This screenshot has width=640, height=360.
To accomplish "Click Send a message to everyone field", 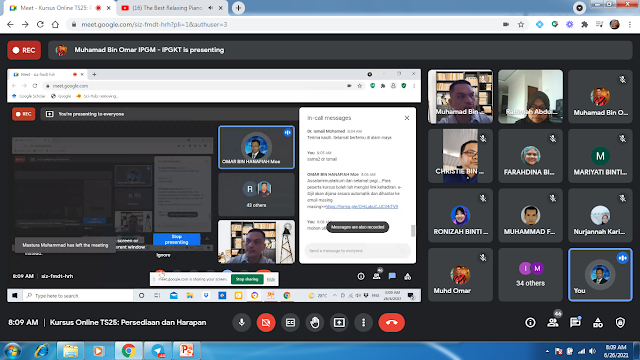I will pos(358,251).
